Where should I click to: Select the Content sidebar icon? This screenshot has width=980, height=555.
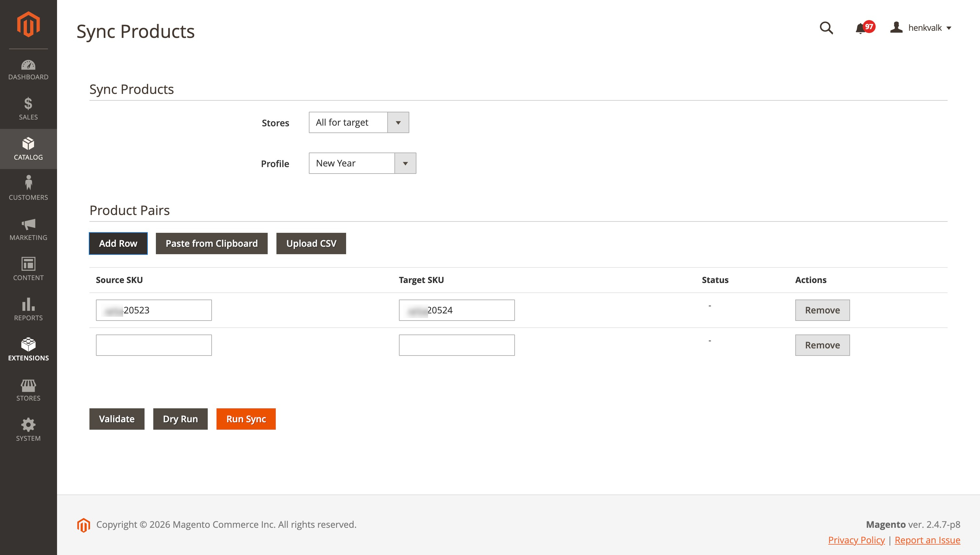click(28, 269)
